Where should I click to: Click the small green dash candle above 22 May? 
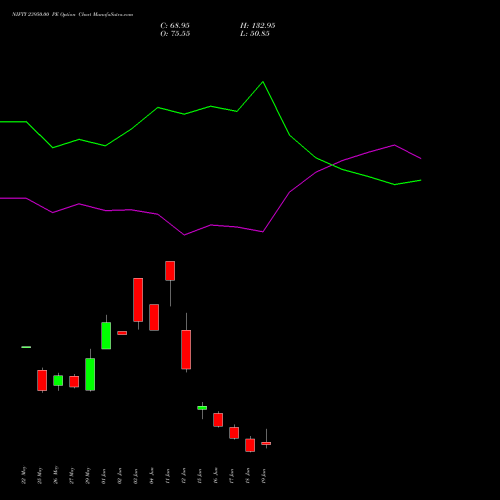26,347
